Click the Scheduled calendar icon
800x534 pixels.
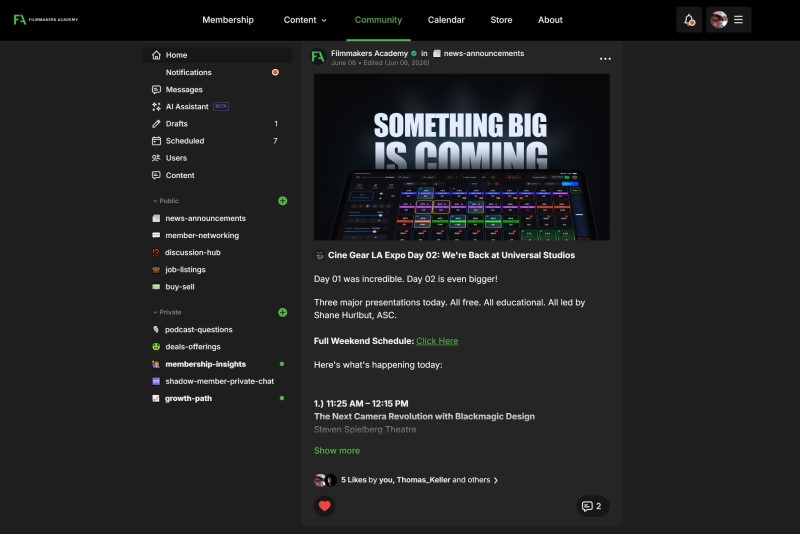click(156, 141)
